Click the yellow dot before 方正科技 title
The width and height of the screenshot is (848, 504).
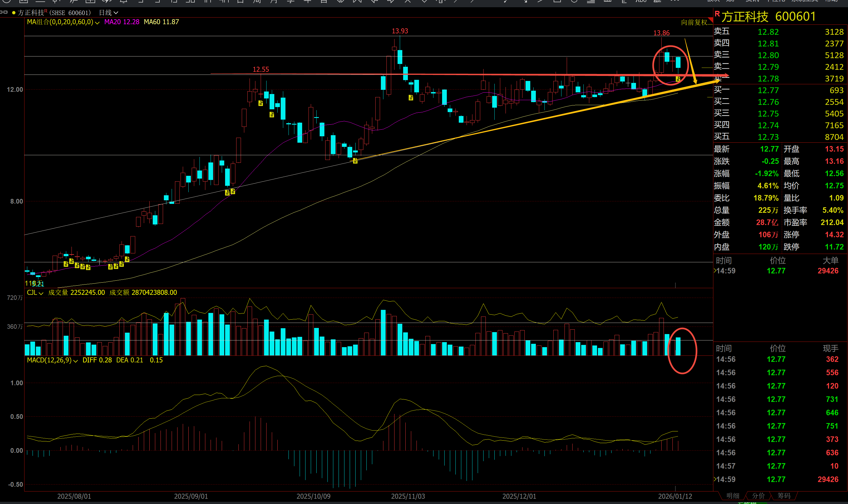pyautogui.click(x=14, y=13)
